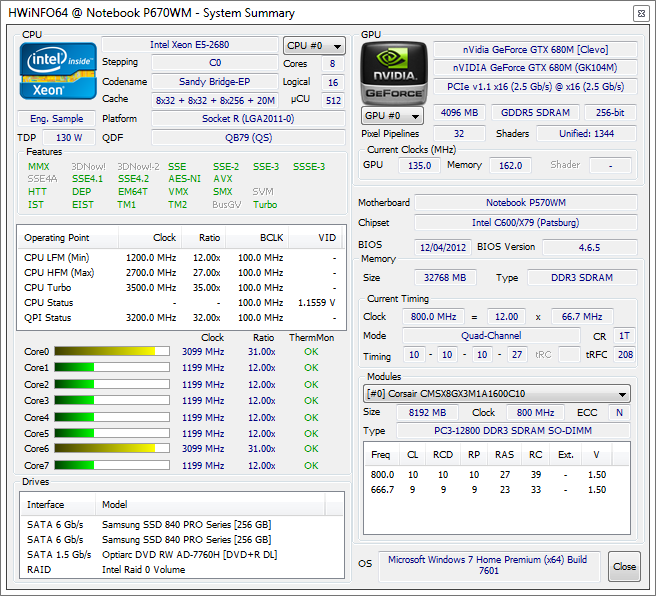Image resolution: width=656 pixels, height=596 pixels.
Task: Click the Intel Xeon E5-2680 name field
Action: pos(190,45)
